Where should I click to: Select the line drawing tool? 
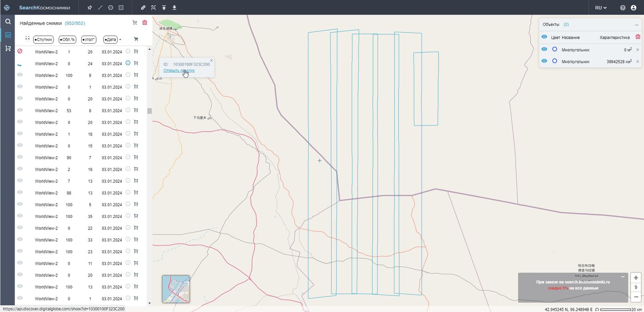(x=100, y=8)
